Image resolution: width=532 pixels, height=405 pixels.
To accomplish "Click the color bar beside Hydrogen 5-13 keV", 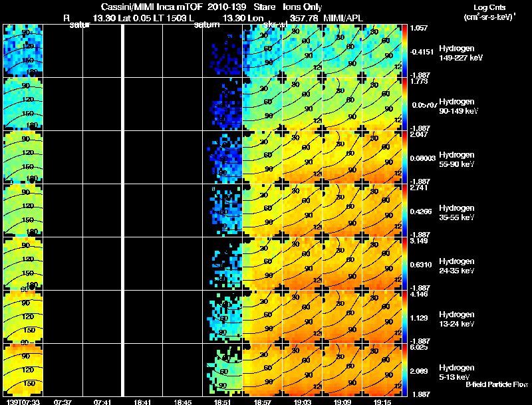I will [x=404, y=370].
